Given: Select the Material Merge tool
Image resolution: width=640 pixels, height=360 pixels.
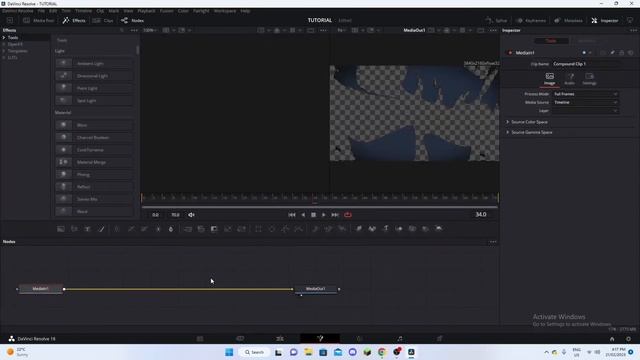Looking at the screenshot, I should [94, 162].
